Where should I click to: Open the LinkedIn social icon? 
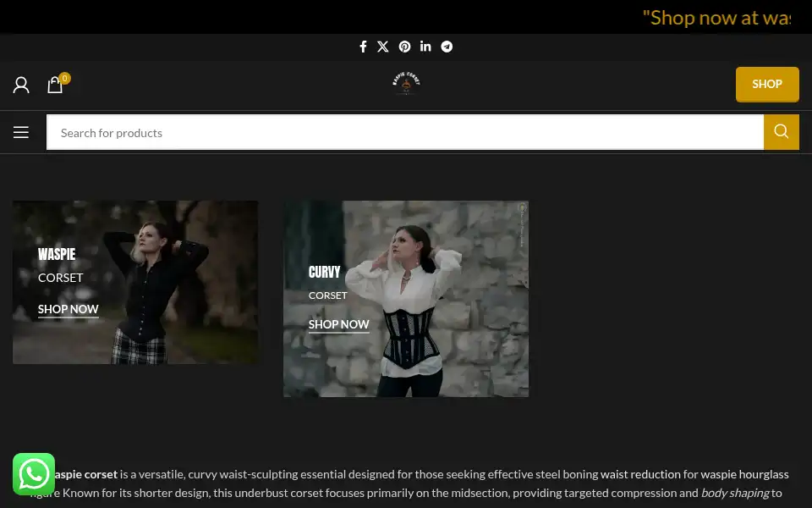point(425,47)
